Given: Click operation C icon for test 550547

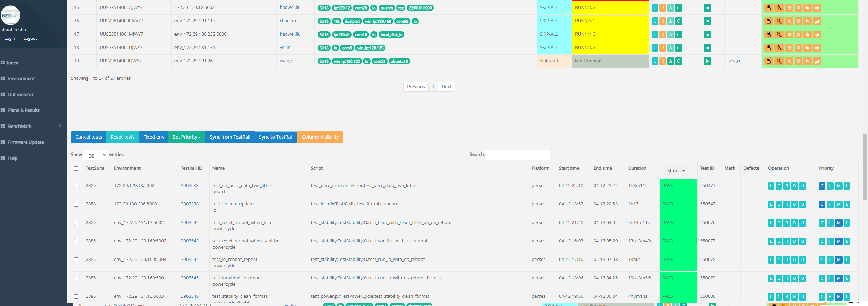Looking at the screenshot, I should point(779,204).
